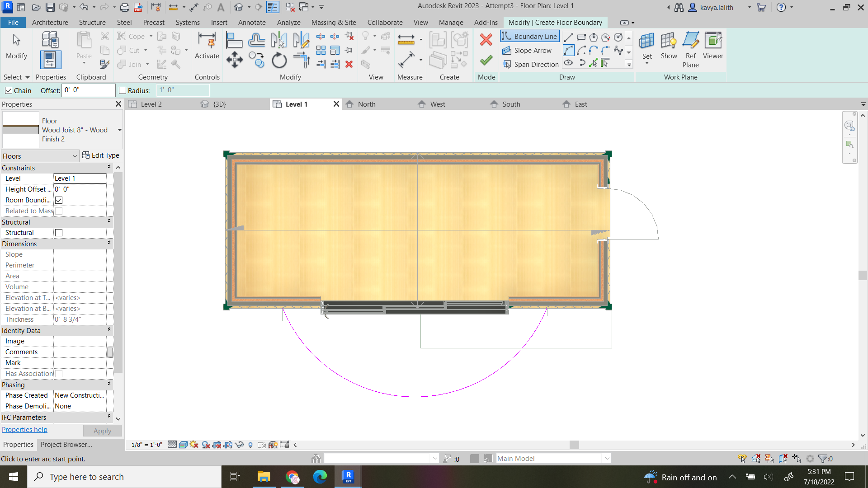Click the green check to finish edit mode
The width and height of the screenshot is (868, 488).
pyautogui.click(x=486, y=60)
